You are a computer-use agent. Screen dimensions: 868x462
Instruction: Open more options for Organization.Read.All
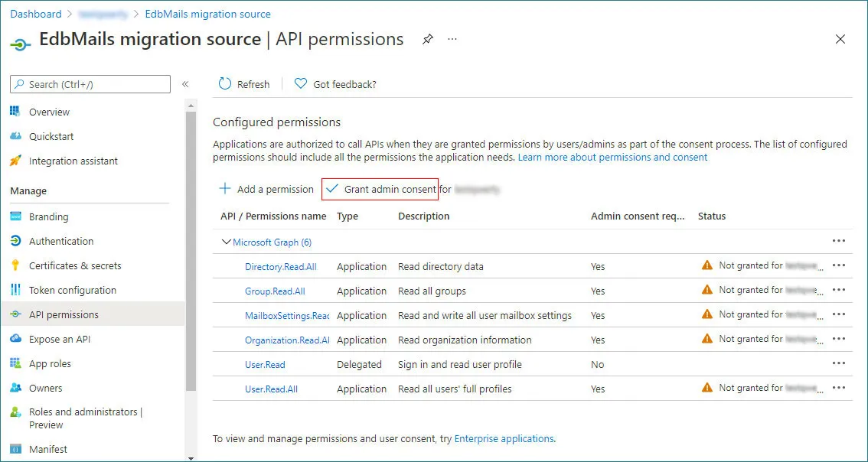click(839, 338)
